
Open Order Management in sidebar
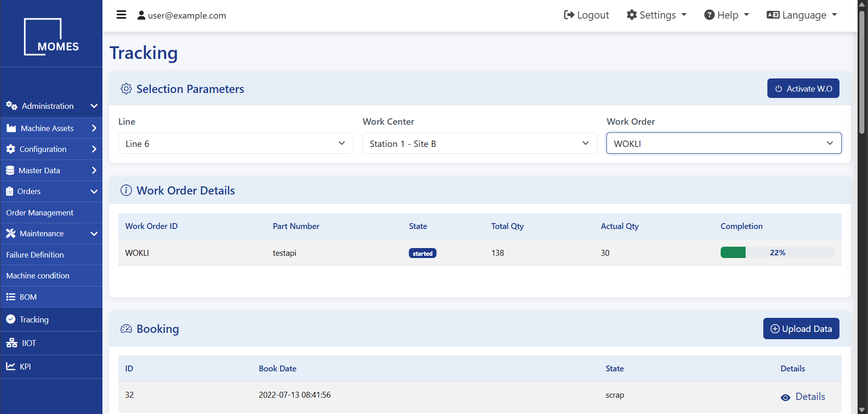[51, 213]
